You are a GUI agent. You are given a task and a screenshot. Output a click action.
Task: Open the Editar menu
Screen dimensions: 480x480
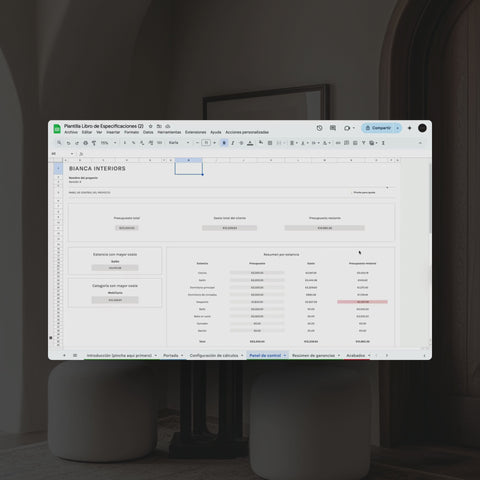pos(87,132)
